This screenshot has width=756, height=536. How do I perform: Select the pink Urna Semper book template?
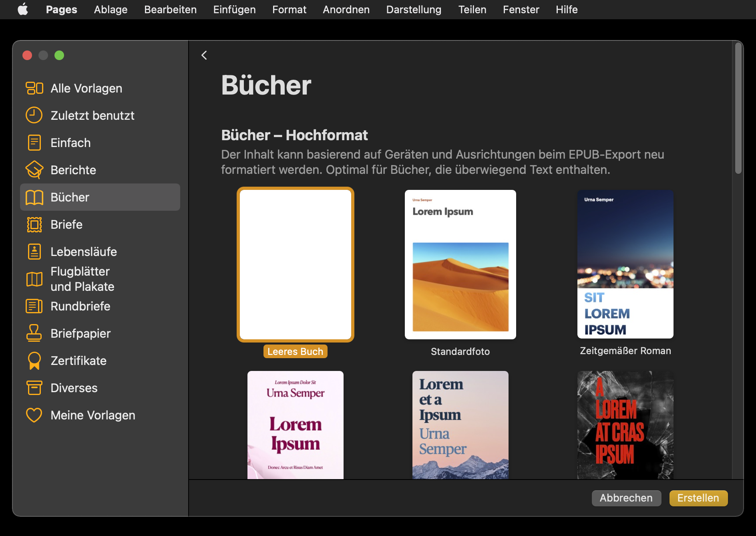point(296,425)
